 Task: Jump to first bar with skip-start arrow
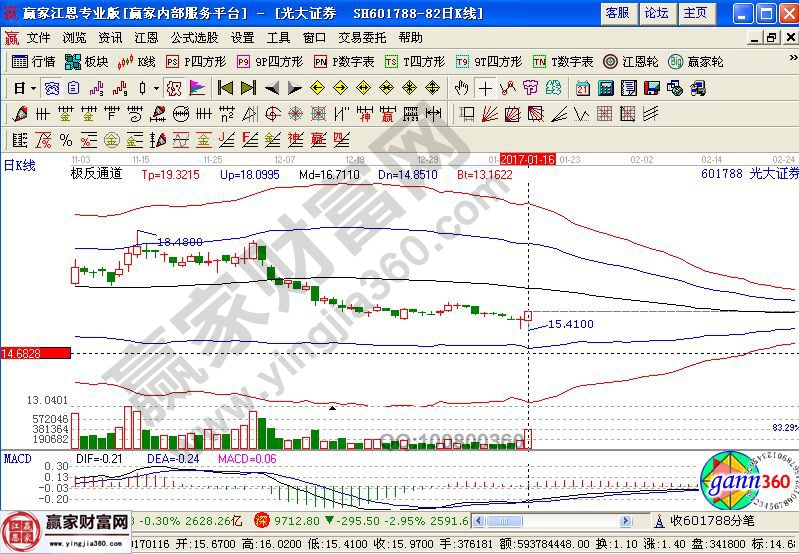(225, 88)
